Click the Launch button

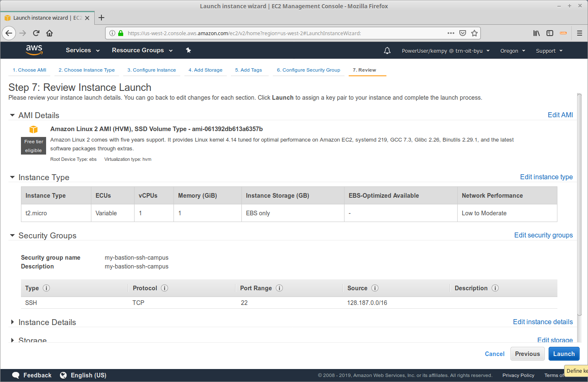tap(564, 354)
